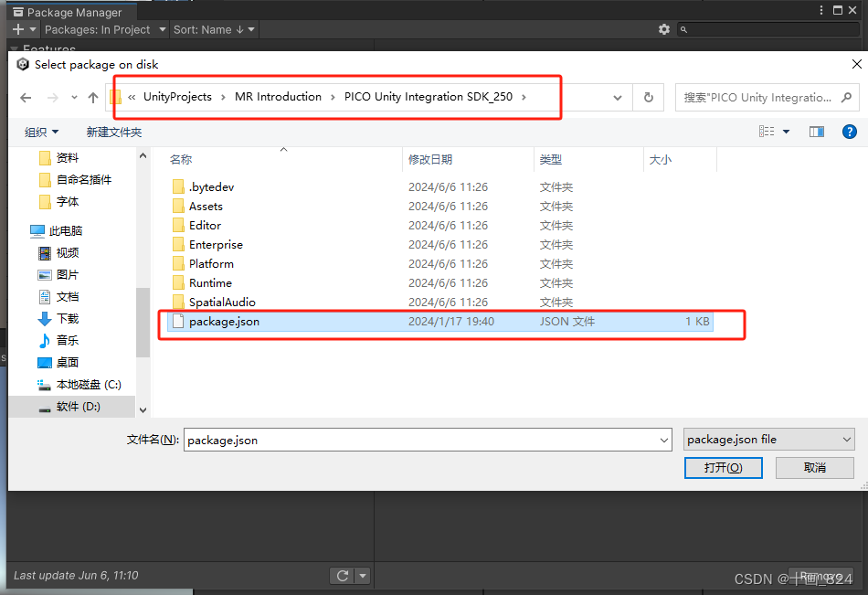The image size is (868, 595).
Task: Click 新建文件夹 button
Action: (x=114, y=132)
